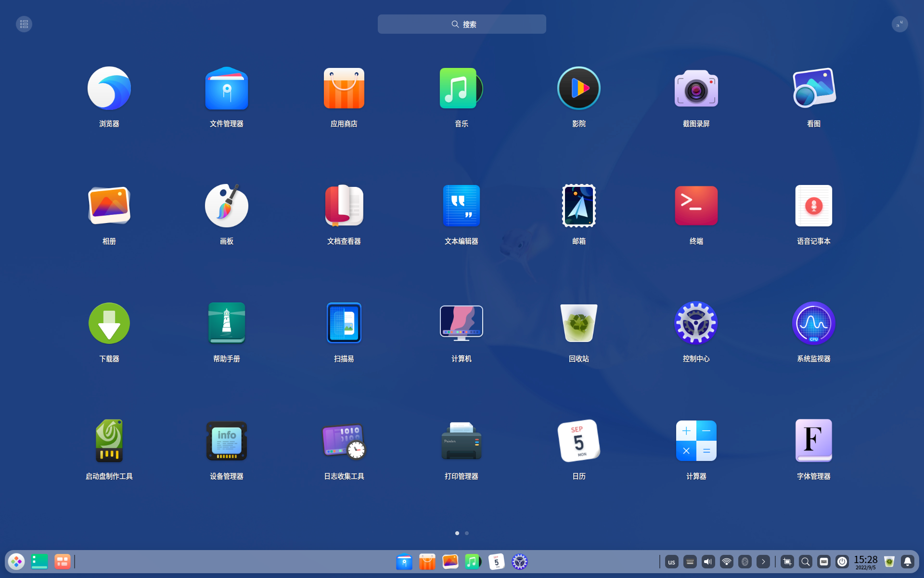This screenshot has width=924, height=578.
Task: Launch 终端 terminal application
Action: click(696, 206)
